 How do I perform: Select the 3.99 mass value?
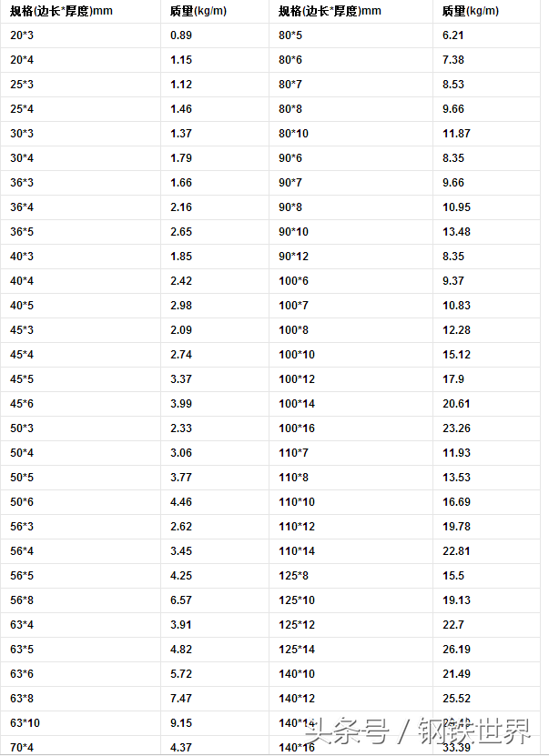[x=181, y=404]
